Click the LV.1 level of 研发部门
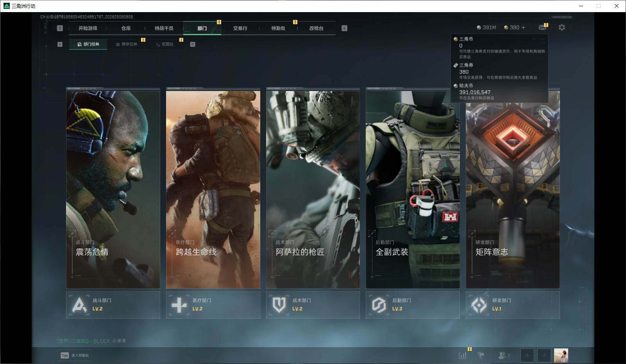 (x=497, y=309)
